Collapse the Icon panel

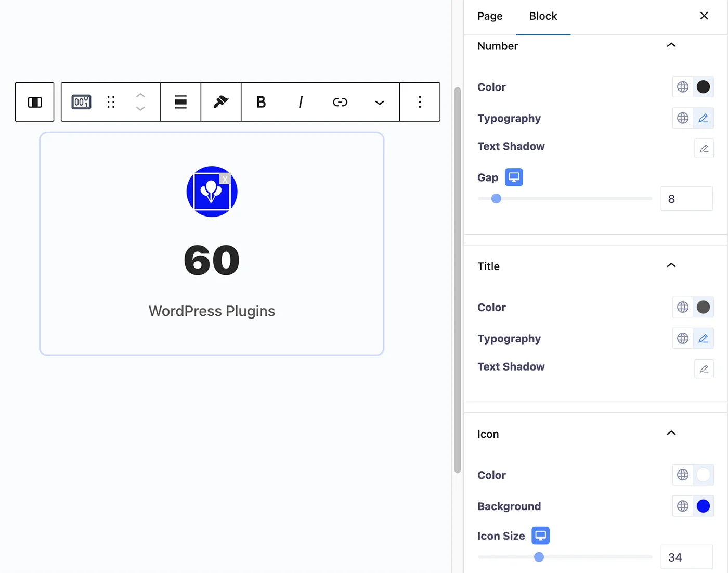pos(671,434)
